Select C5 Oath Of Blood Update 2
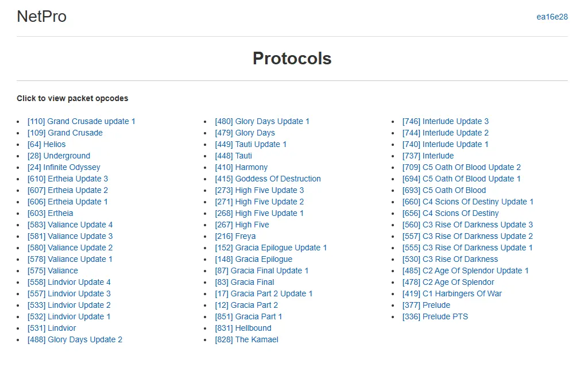 coord(462,167)
